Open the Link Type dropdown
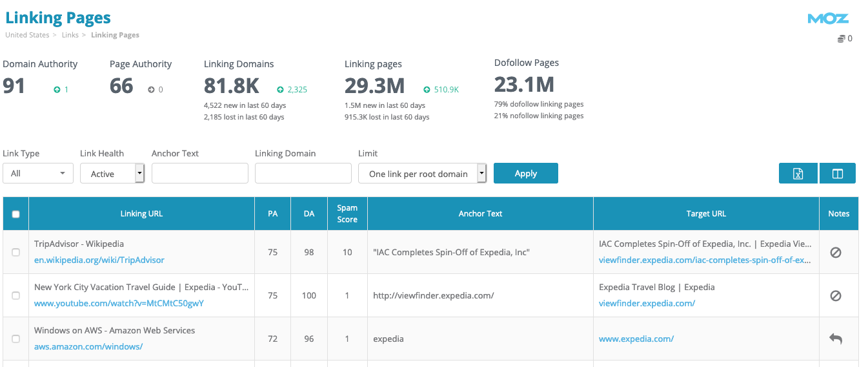Viewport: 868px width, 367px height. click(38, 173)
